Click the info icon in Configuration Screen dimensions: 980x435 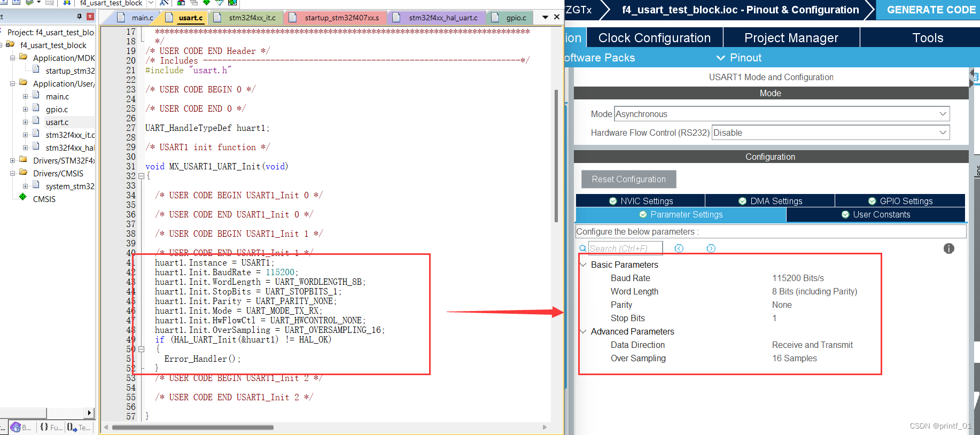(949, 248)
